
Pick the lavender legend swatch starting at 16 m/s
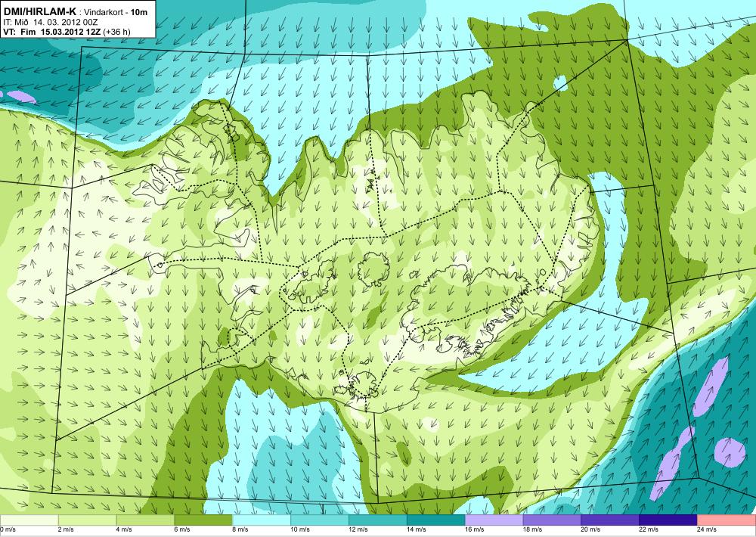(494, 520)
